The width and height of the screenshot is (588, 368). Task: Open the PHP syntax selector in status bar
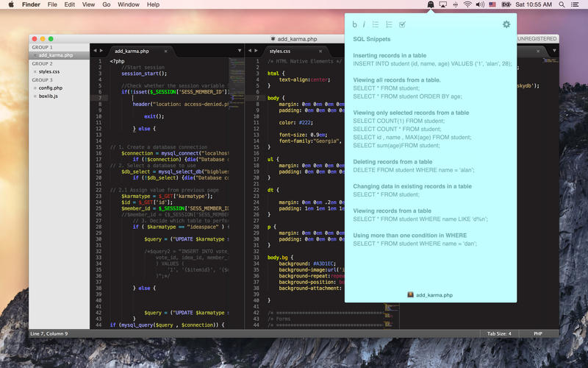pos(537,333)
